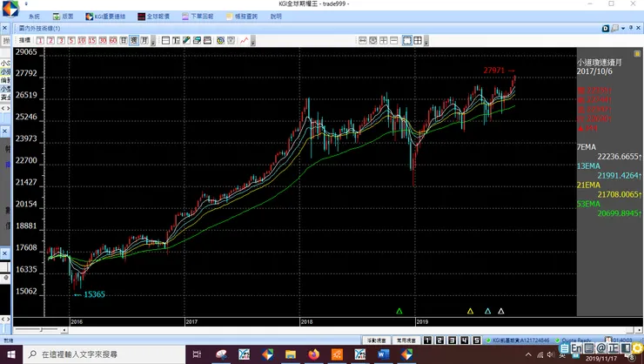
Task: Expand the interval toolbar overflow arrow
Action: coord(153,41)
